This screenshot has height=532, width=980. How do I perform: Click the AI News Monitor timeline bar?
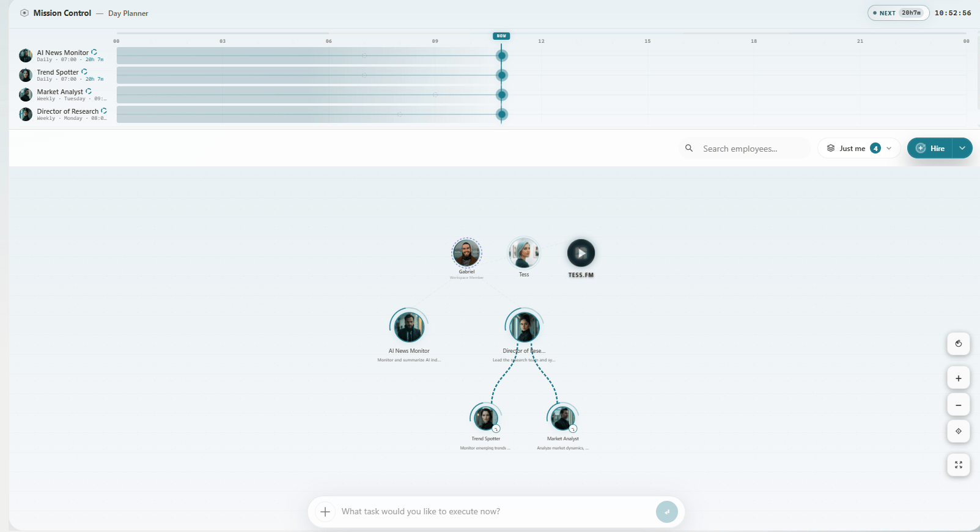[309, 56]
